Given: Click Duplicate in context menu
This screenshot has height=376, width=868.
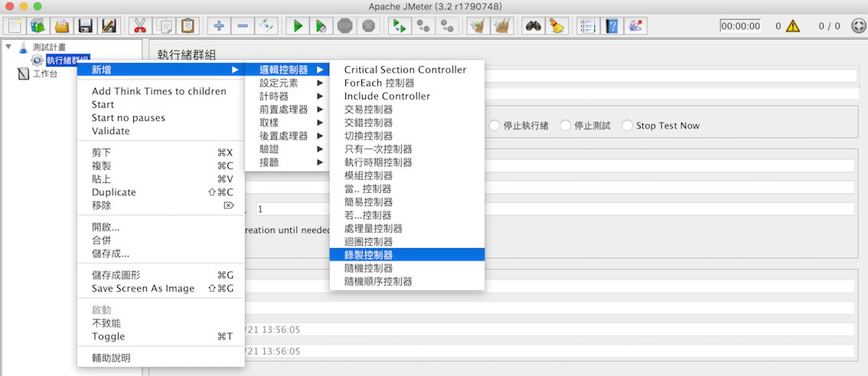Looking at the screenshot, I should [161, 192].
